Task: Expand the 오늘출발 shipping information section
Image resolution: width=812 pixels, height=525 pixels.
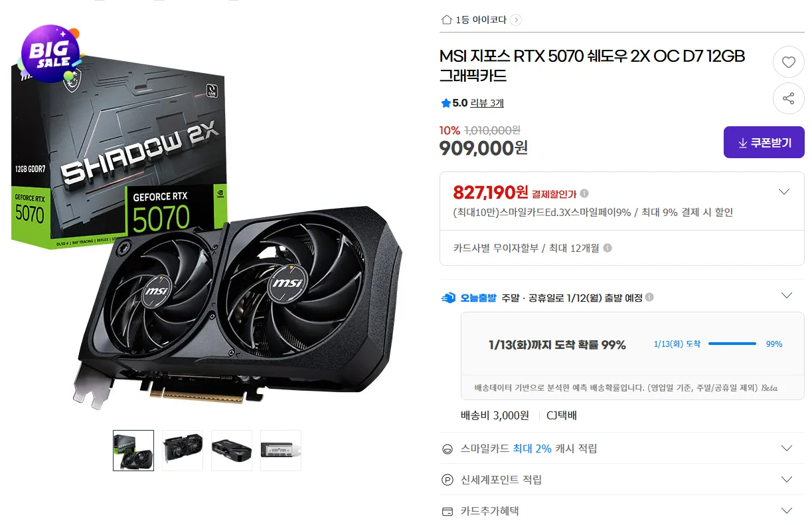Action: (787, 296)
